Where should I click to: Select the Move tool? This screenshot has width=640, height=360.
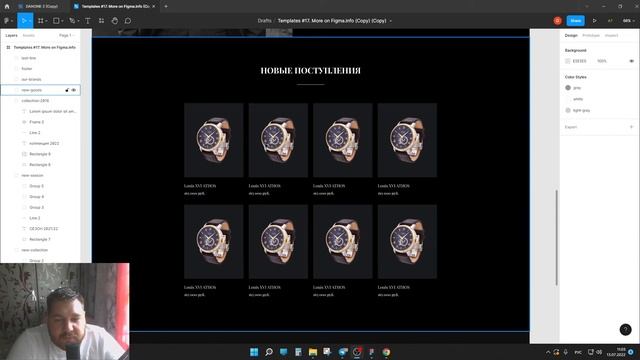click(24, 21)
